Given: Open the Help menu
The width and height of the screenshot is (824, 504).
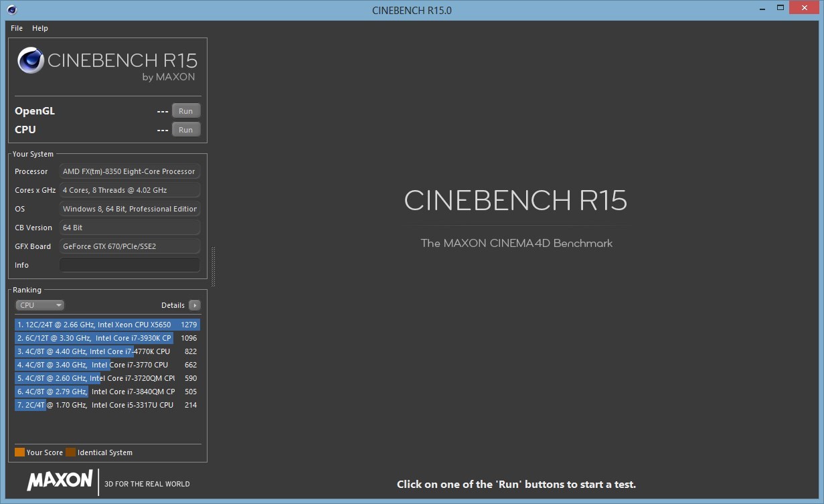Looking at the screenshot, I should tap(40, 28).
